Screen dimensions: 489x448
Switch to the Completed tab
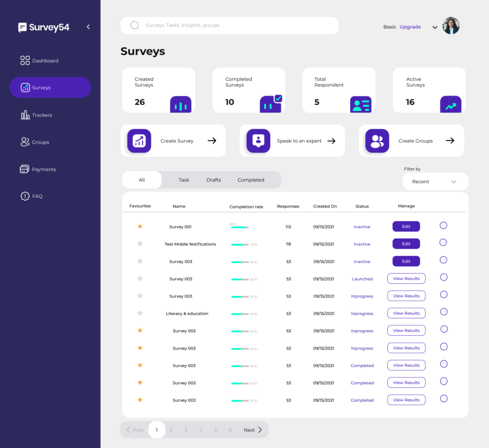pyautogui.click(x=251, y=180)
